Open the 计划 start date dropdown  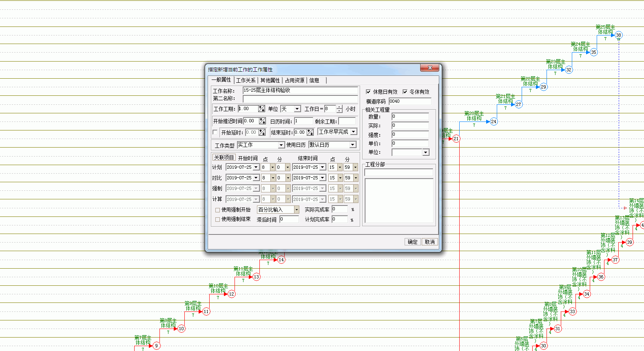256,167
